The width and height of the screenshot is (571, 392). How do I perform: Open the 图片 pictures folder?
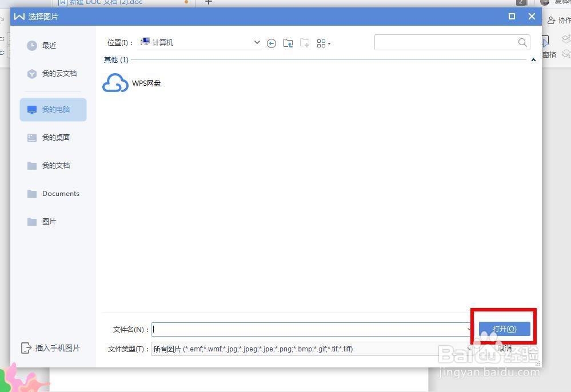pos(49,222)
